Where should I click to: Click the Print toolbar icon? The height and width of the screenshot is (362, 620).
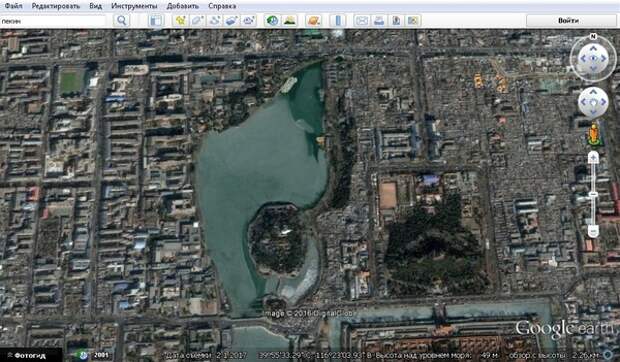click(379, 21)
